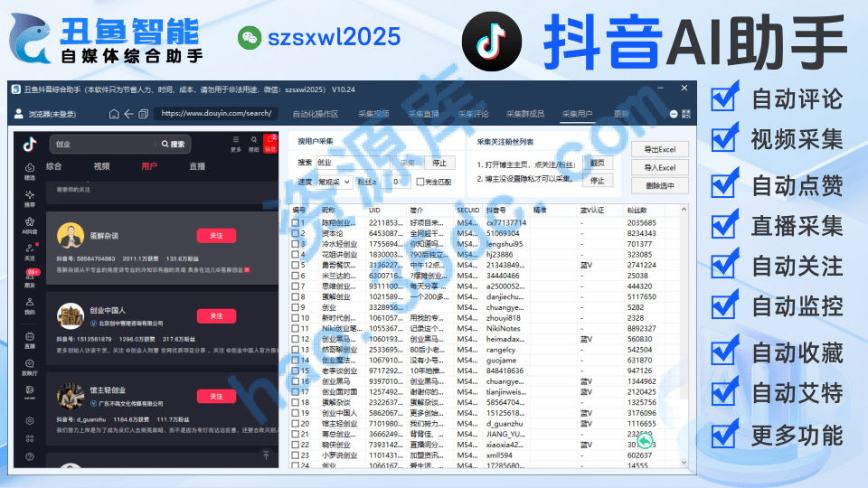
Task: Open the AI抖音 sidebar icon
Action: (x=30, y=226)
